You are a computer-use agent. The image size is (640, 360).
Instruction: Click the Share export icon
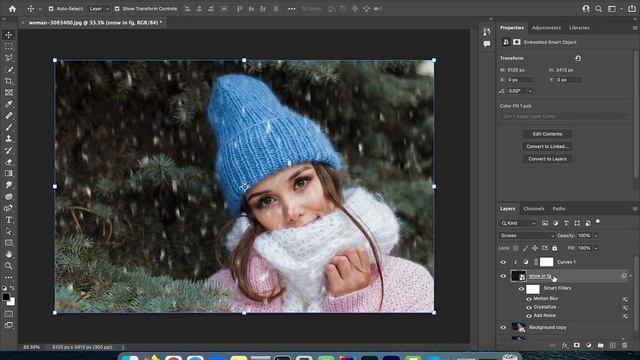coord(632,9)
